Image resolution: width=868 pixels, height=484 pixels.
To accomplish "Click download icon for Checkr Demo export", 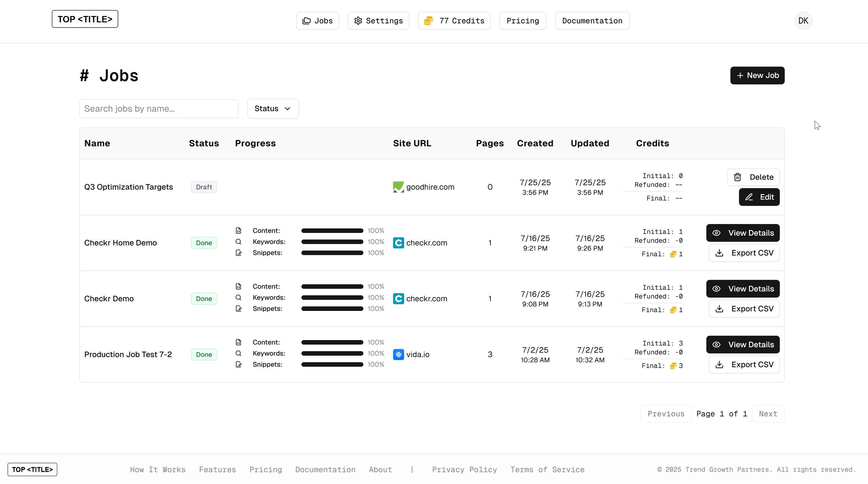I will click(x=719, y=309).
